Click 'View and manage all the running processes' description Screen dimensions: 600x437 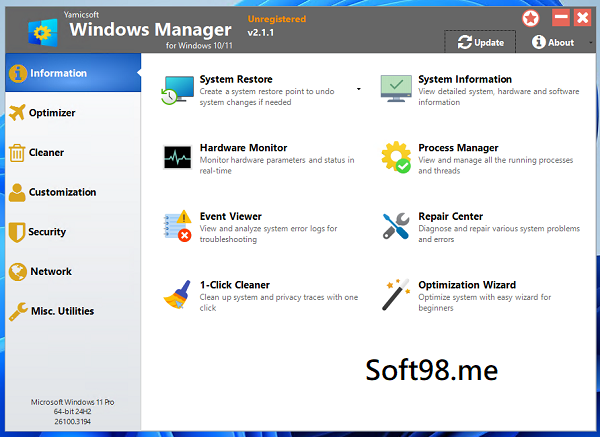click(496, 165)
